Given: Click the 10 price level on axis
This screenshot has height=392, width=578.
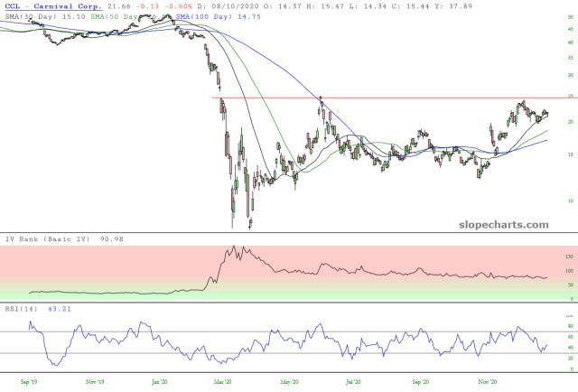Looking at the screenshot, I should point(571,201).
